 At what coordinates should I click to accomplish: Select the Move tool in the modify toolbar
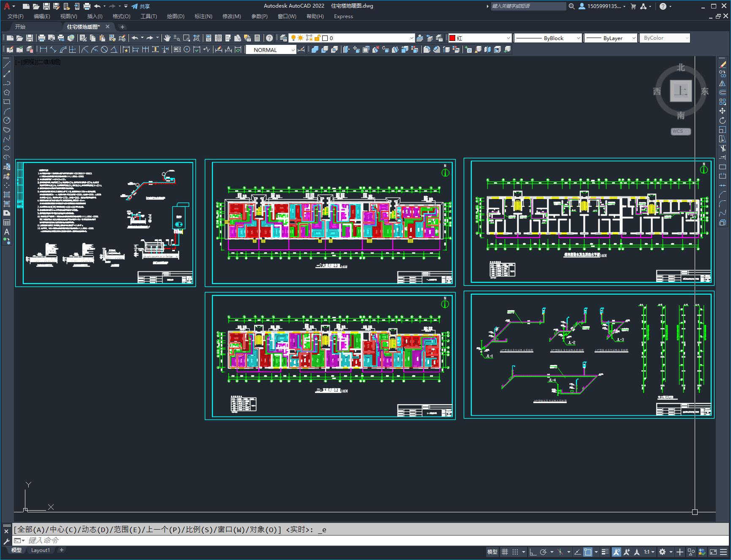pyautogui.click(x=723, y=111)
